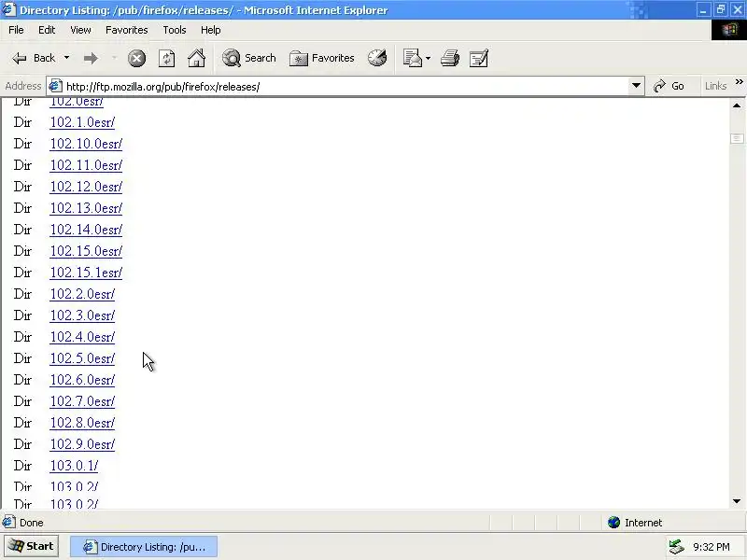Open the History pane icon
The image size is (747, 560).
click(x=377, y=58)
